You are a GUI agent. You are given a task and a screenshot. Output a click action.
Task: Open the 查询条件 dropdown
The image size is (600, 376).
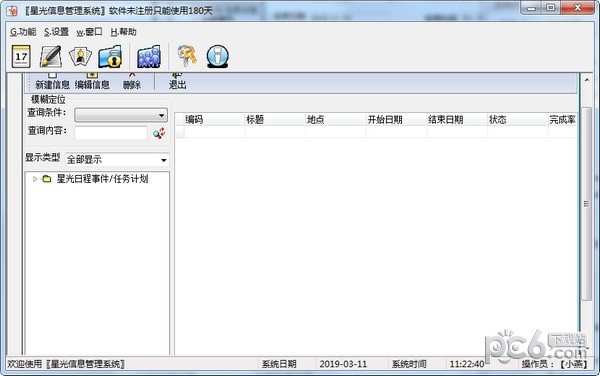(121, 115)
